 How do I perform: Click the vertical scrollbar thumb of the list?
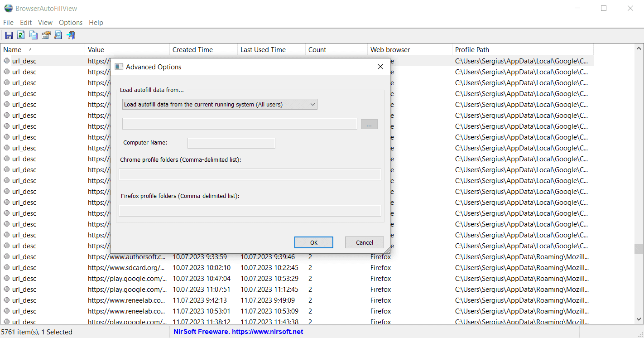(x=639, y=249)
